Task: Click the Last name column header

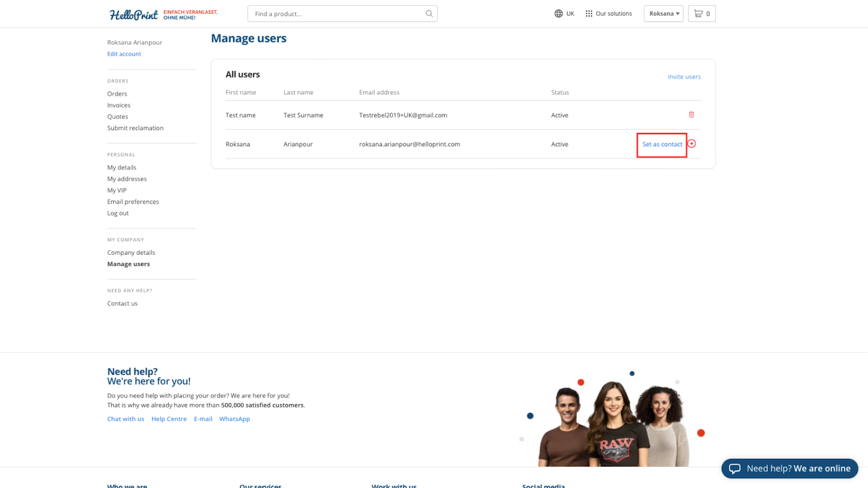Action: click(x=298, y=93)
